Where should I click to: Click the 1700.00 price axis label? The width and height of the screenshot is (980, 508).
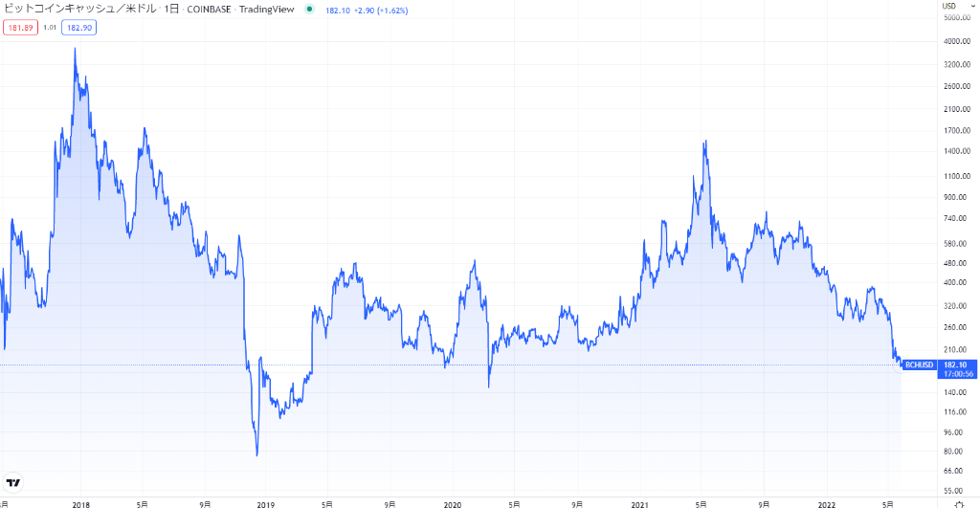pos(957,131)
